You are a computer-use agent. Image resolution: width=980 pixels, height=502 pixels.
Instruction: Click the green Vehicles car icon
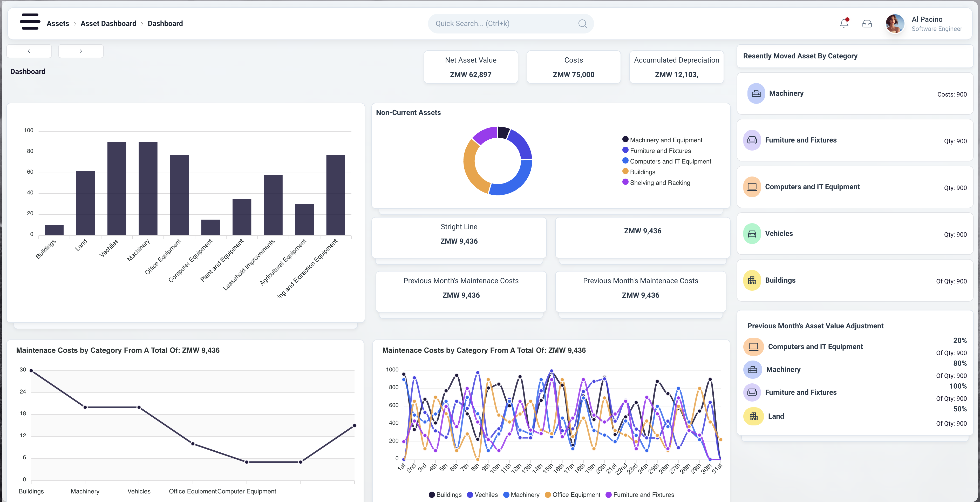pyautogui.click(x=752, y=234)
